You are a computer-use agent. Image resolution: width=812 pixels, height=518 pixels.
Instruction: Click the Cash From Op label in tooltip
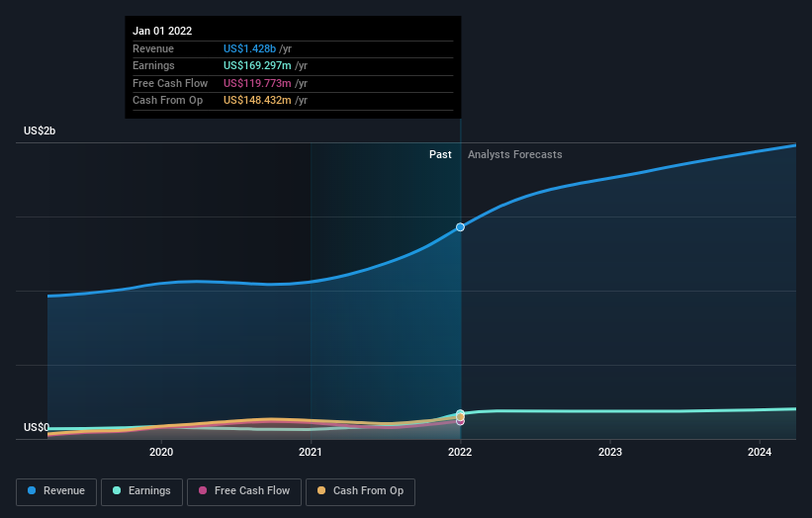[x=167, y=101]
